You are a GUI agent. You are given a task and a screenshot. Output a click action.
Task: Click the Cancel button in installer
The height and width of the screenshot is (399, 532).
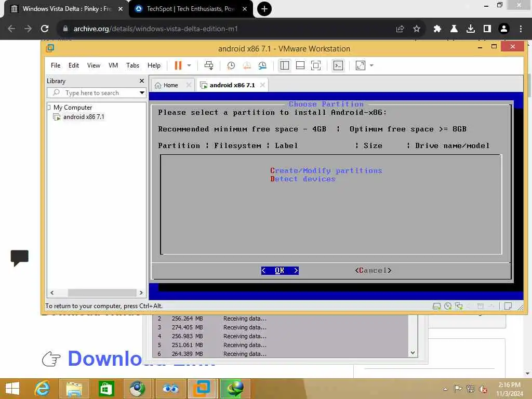point(373,270)
